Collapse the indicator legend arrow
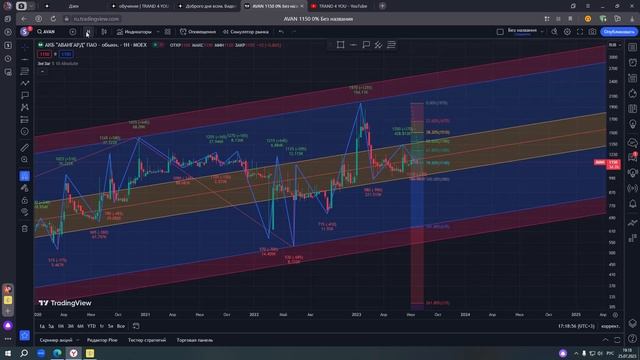 pyautogui.click(x=42, y=71)
